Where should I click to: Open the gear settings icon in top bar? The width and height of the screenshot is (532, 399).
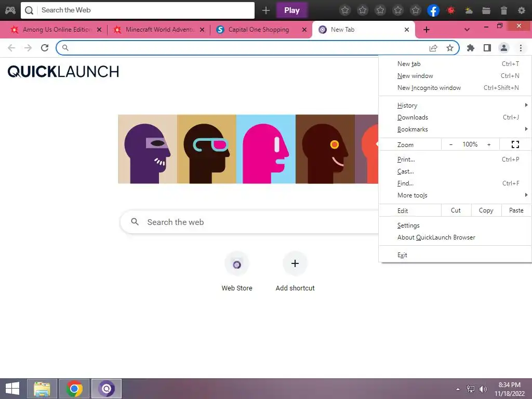(x=522, y=10)
